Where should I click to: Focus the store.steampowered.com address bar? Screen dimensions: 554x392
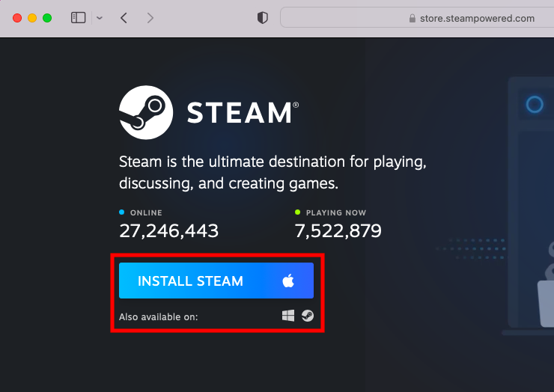(x=417, y=18)
